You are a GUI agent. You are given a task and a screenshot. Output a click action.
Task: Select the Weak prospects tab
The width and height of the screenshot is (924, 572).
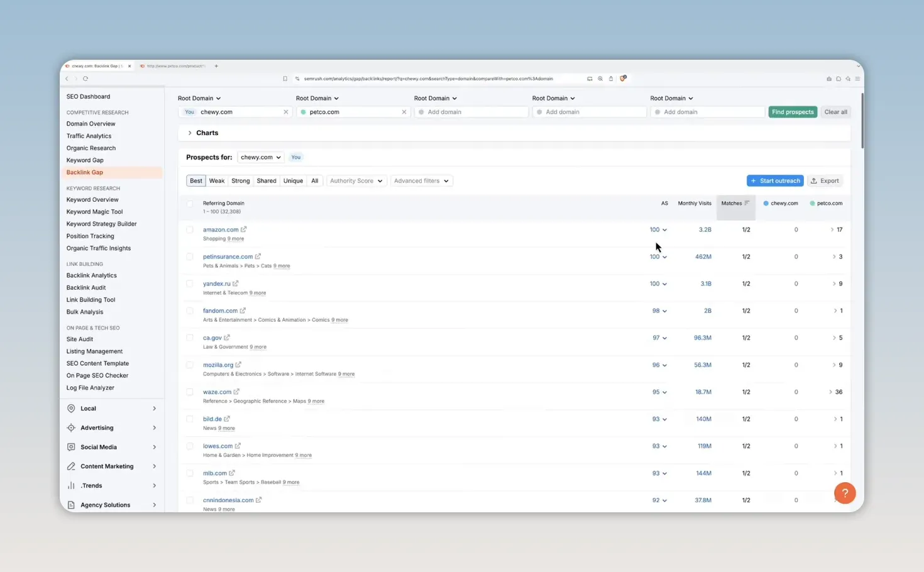(217, 181)
